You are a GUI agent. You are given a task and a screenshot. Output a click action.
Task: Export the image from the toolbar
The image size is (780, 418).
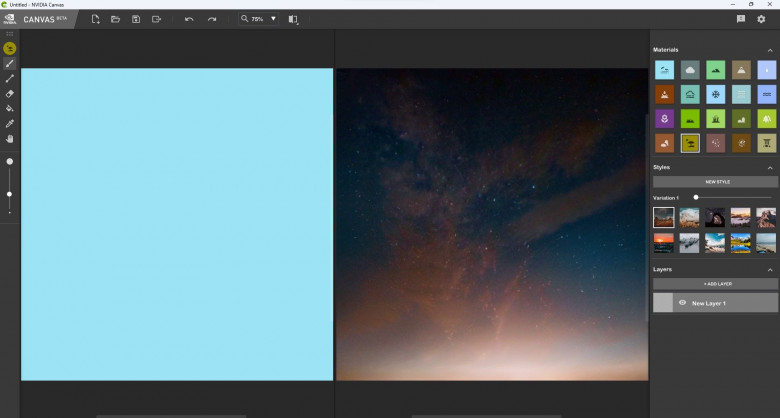(x=157, y=19)
